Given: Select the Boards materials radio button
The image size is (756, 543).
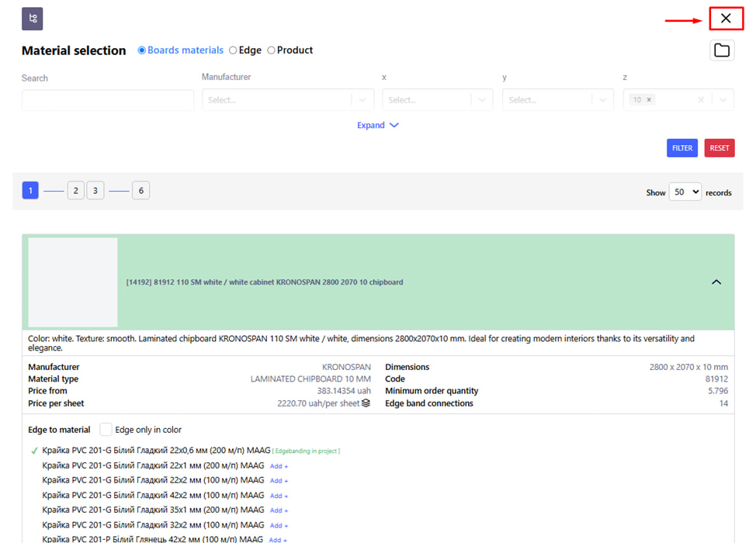Looking at the screenshot, I should (x=142, y=50).
